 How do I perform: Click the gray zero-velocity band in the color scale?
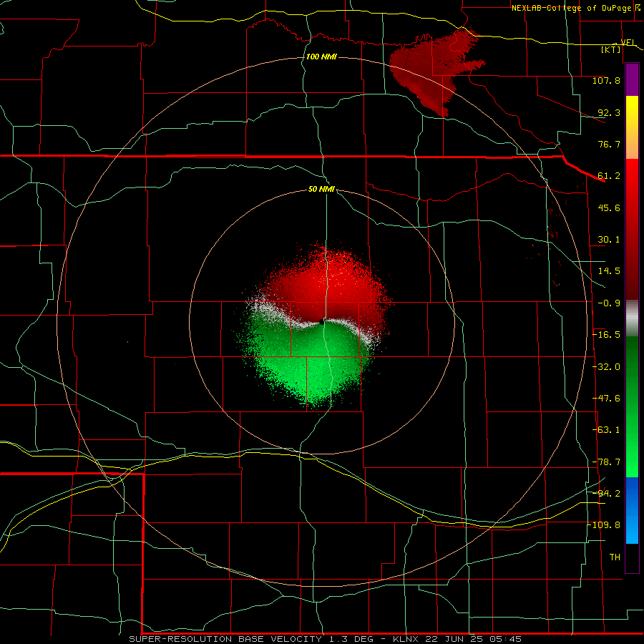tap(632, 318)
